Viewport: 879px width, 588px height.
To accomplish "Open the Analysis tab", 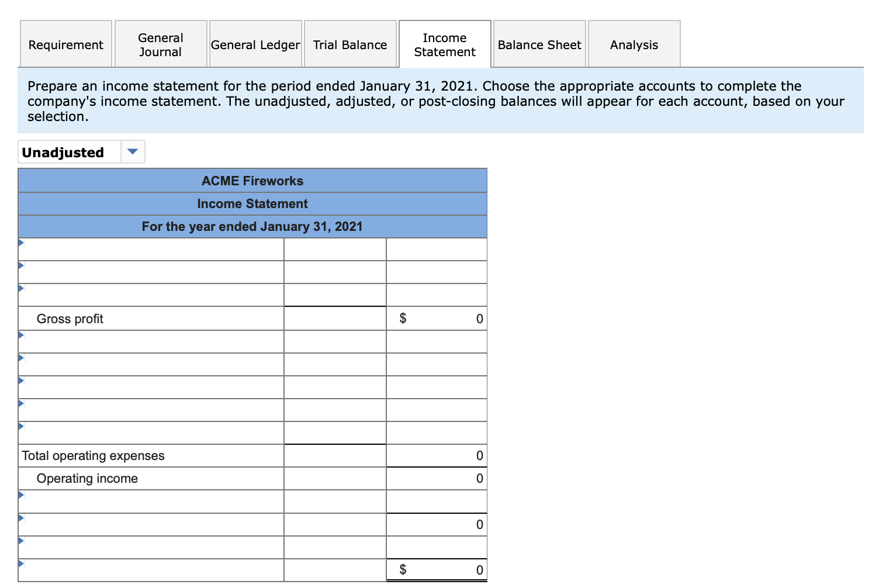I will click(634, 44).
